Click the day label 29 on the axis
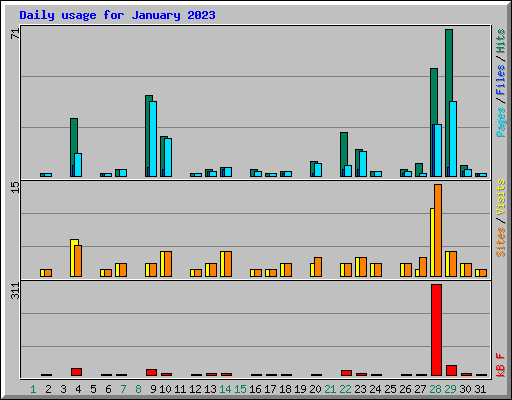 click(450, 389)
